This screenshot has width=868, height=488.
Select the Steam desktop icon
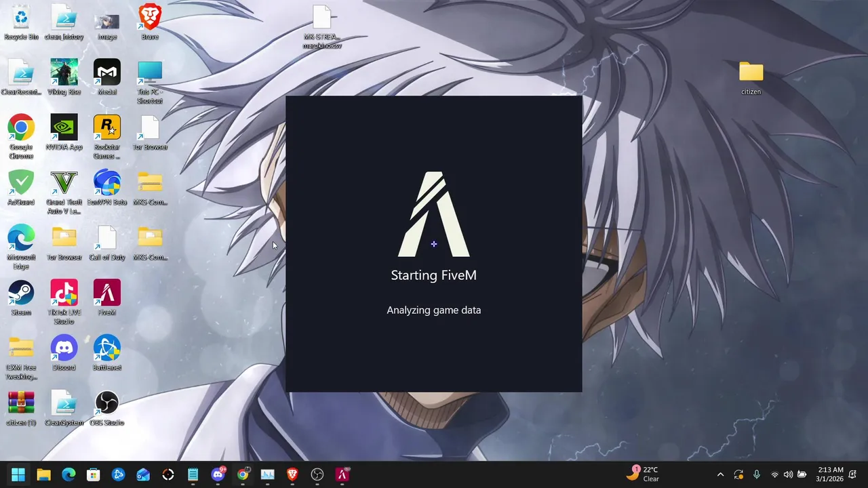pyautogui.click(x=21, y=298)
